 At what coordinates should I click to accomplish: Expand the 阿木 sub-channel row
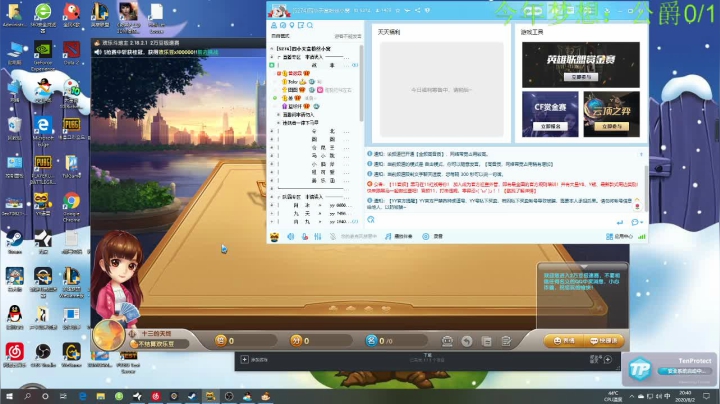[x=272, y=205]
